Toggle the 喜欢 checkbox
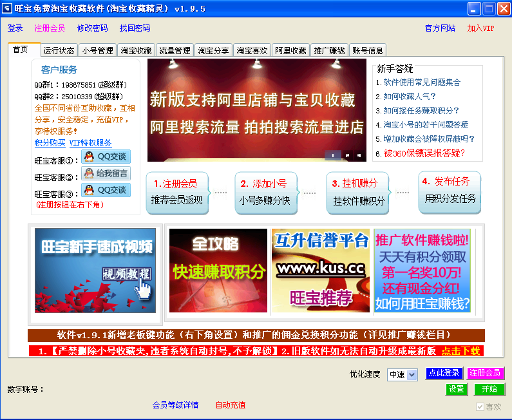 (x=480, y=407)
